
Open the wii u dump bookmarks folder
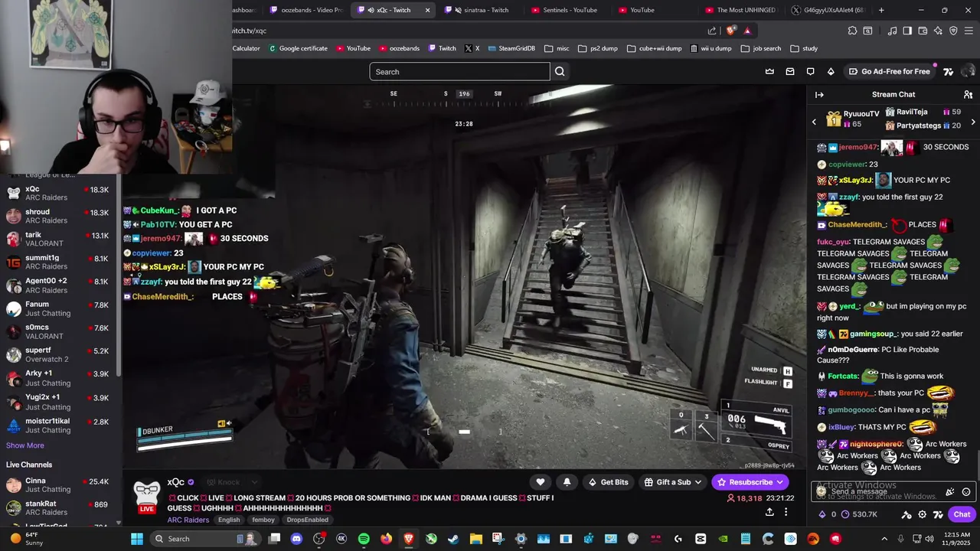[710, 48]
